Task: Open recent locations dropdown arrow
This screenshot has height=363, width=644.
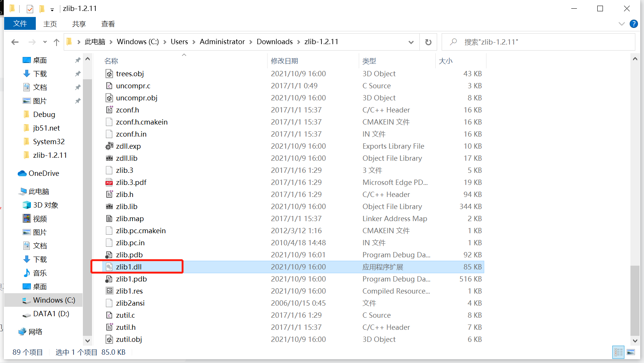Action: (x=45, y=42)
